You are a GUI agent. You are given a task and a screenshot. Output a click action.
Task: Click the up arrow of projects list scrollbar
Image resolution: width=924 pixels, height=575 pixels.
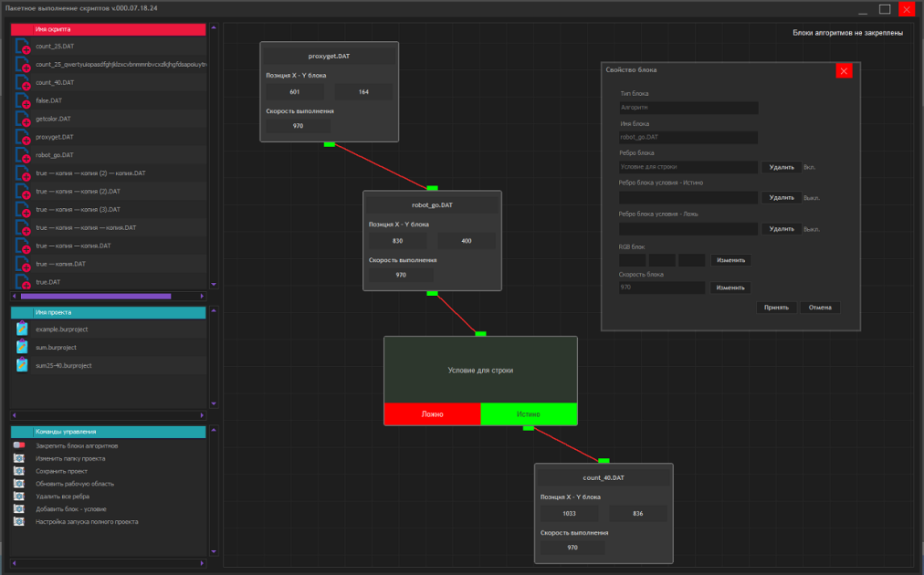coord(214,310)
